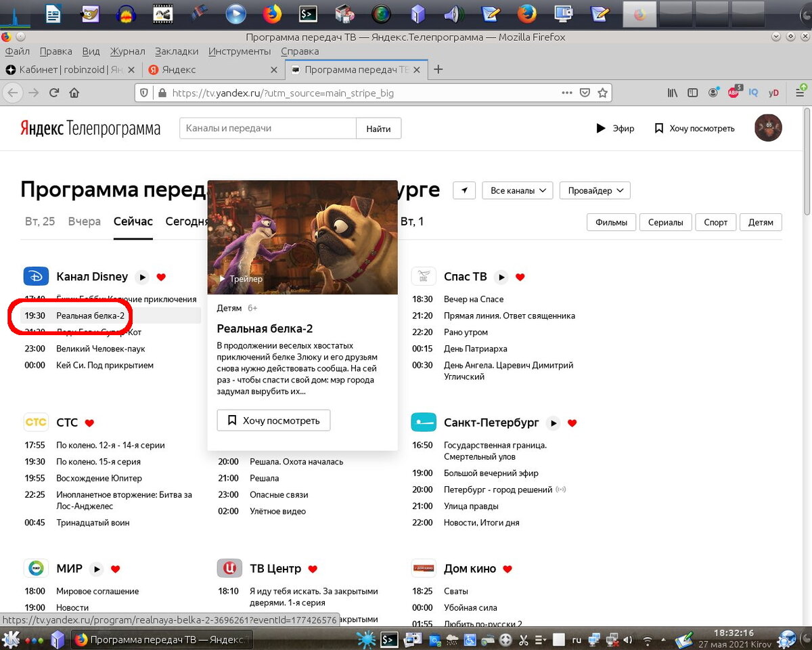Image resolution: width=812 pixels, height=650 pixels.
Task: Switch to Кабинет robinzoid browser tab
Action: (71, 69)
